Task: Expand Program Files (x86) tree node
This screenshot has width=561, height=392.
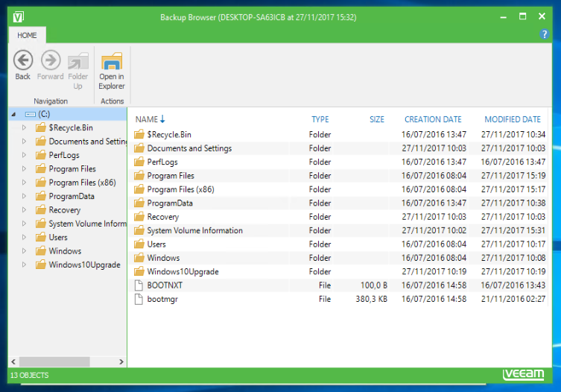Action: tap(24, 183)
